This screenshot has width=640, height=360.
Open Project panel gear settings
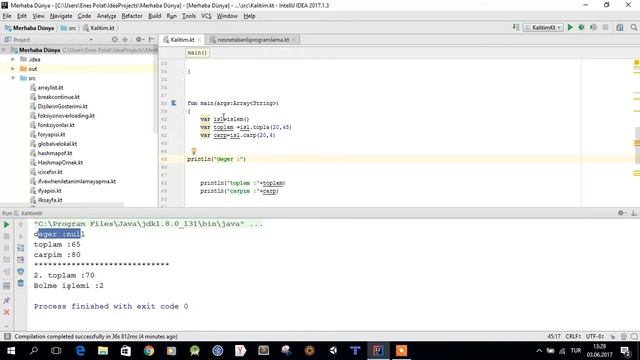pyautogui.click(x=139, y=40)
